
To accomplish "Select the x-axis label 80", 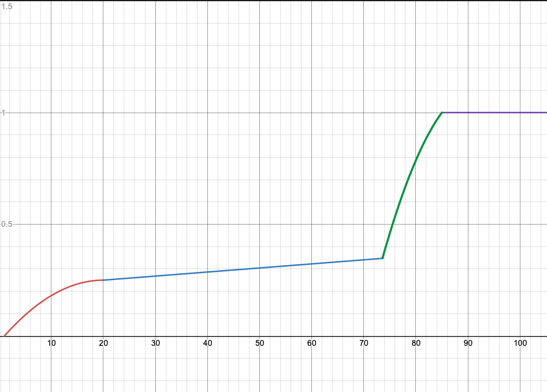I will pyautogui.click(x=416, y=344).
